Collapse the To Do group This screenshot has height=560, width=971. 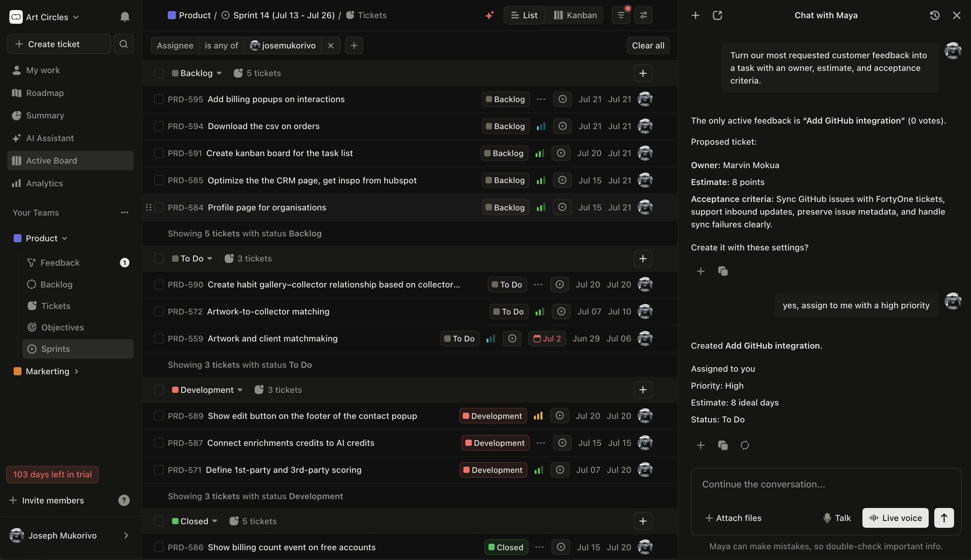pyautogui.click(x=210, y=259)
